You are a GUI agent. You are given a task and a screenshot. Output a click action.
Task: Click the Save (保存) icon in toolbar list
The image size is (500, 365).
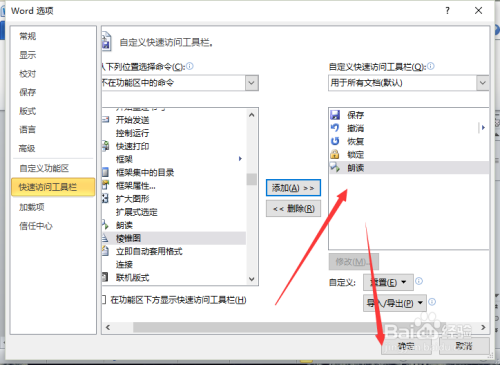tap(335, 115)
